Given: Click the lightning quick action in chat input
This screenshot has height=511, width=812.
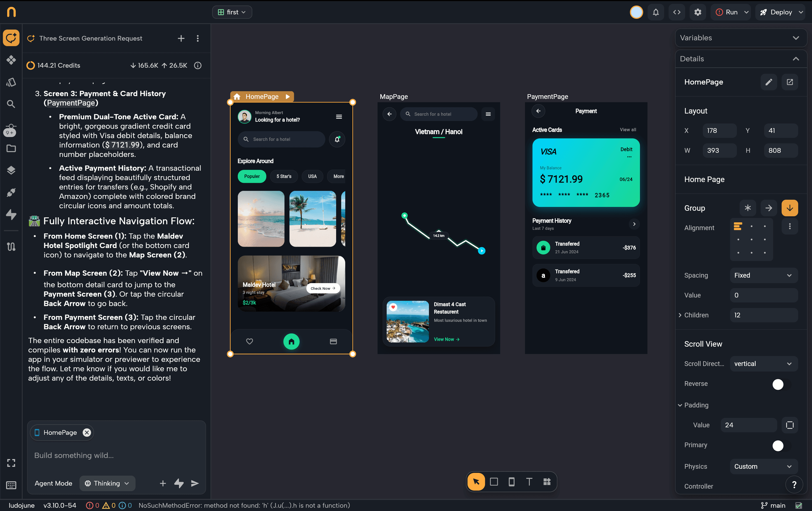Looking at the screenshot, I should pyautogui.click(x=179, y=483).
